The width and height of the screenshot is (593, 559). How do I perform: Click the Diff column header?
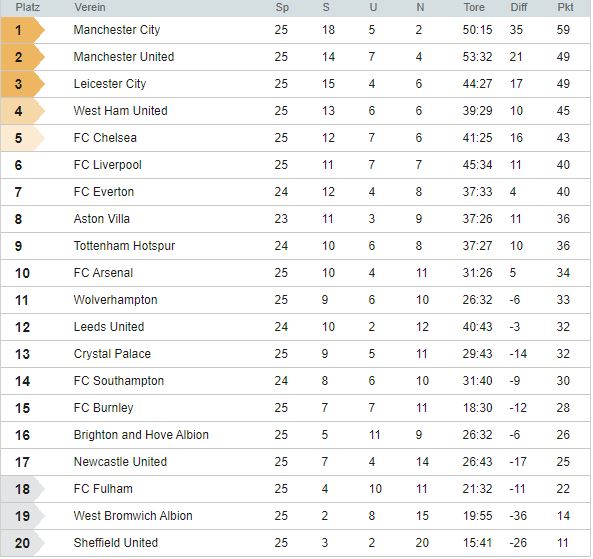(518, 7)
